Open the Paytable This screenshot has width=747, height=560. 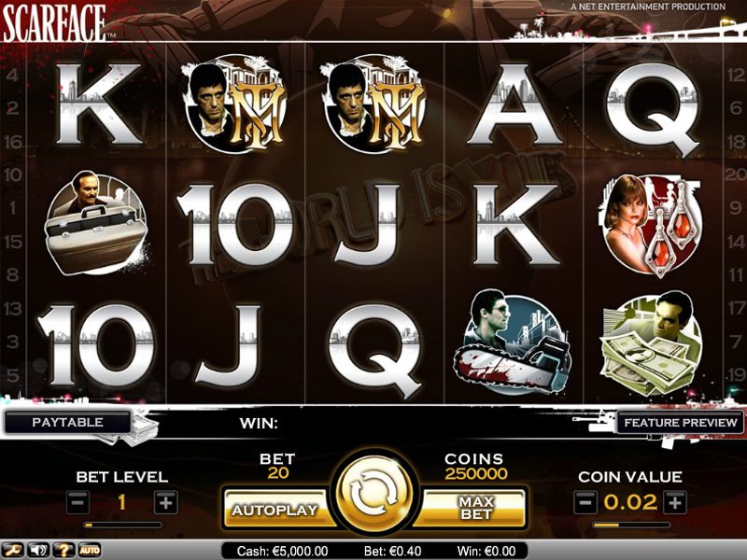67,423
